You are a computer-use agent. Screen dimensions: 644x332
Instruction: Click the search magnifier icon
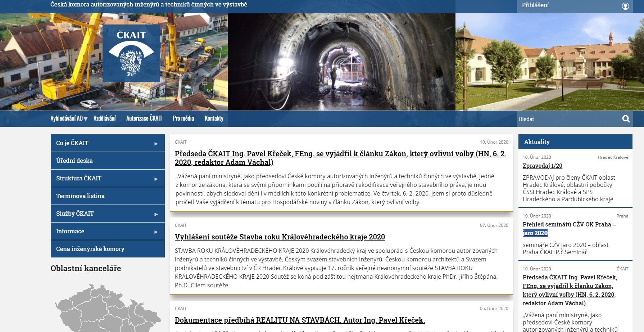click(x=626, y=119)
